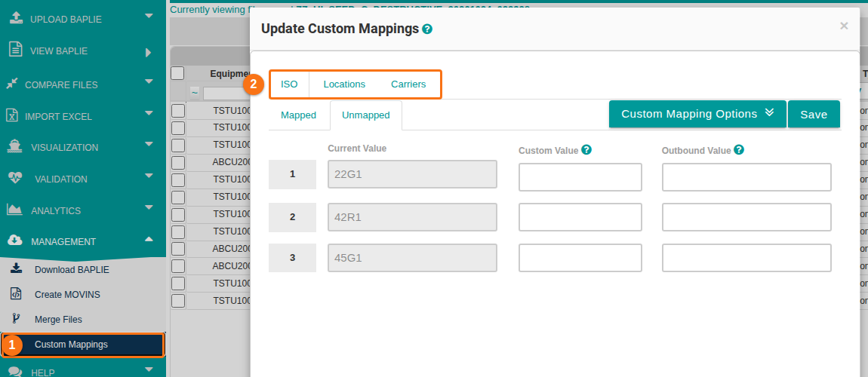868x377 pixels.
Task: Click the Outbound Value help icon
Action: (739, 150)
